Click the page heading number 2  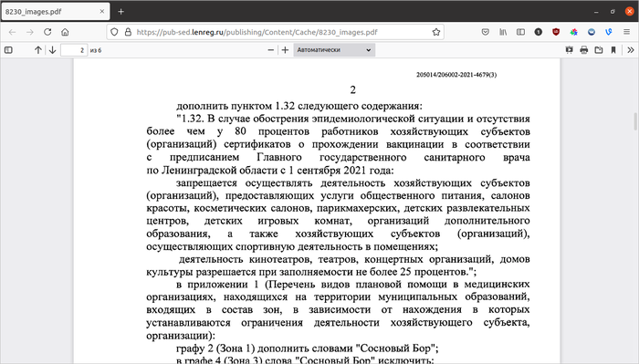point(353,89)
